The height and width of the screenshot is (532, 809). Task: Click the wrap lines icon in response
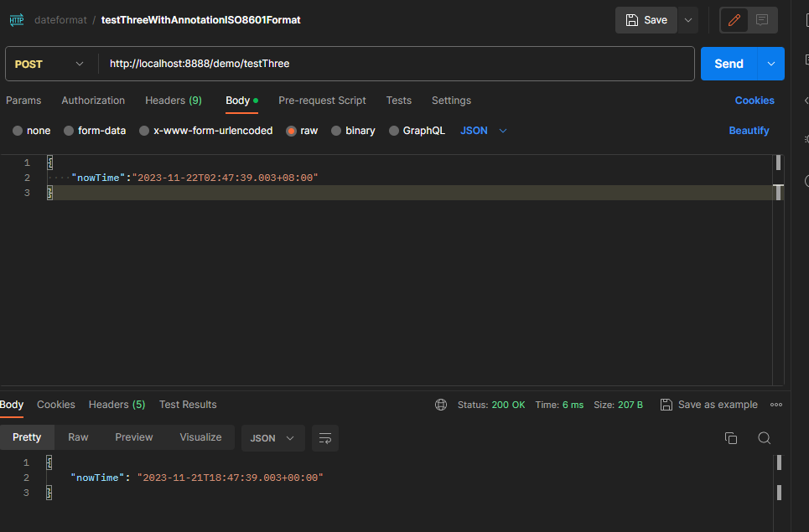[325, 438]
